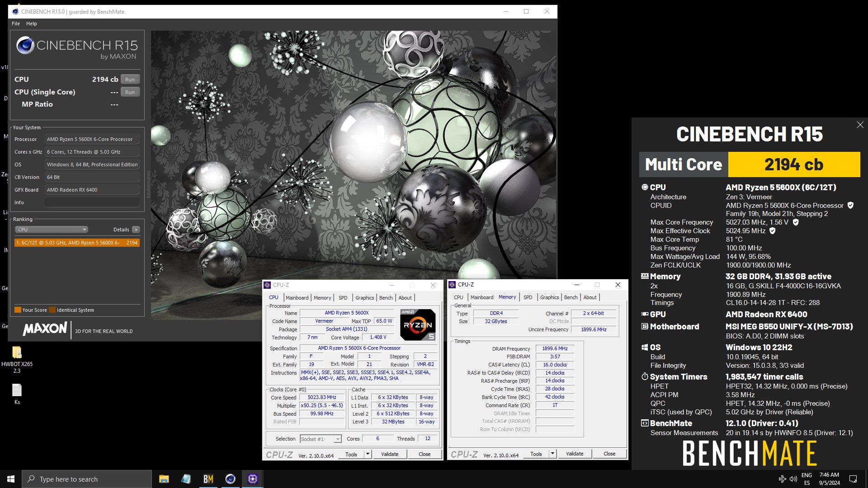The image size is (868, 488).
Task: Click the Motherboard section icon in BenchMate
Action: point(645,326)
